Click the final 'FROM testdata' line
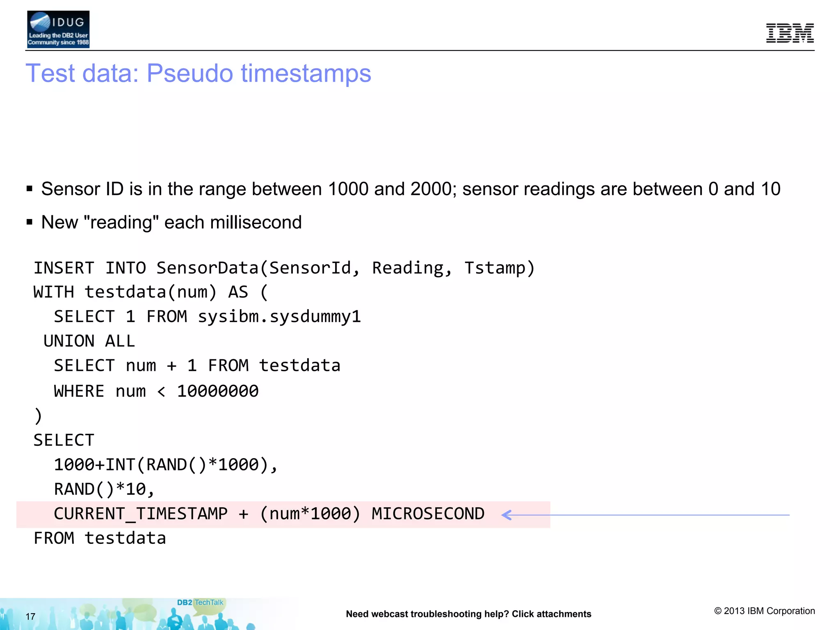 [100, 538]
